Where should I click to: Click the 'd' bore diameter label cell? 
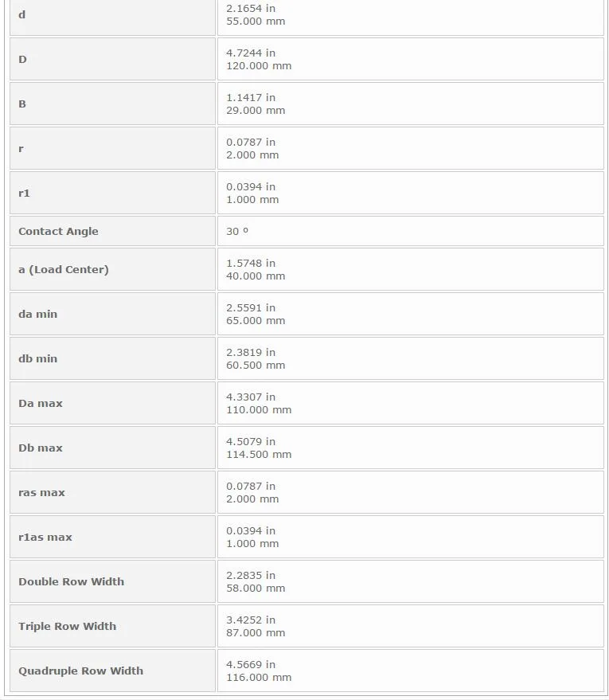(112, 17)
